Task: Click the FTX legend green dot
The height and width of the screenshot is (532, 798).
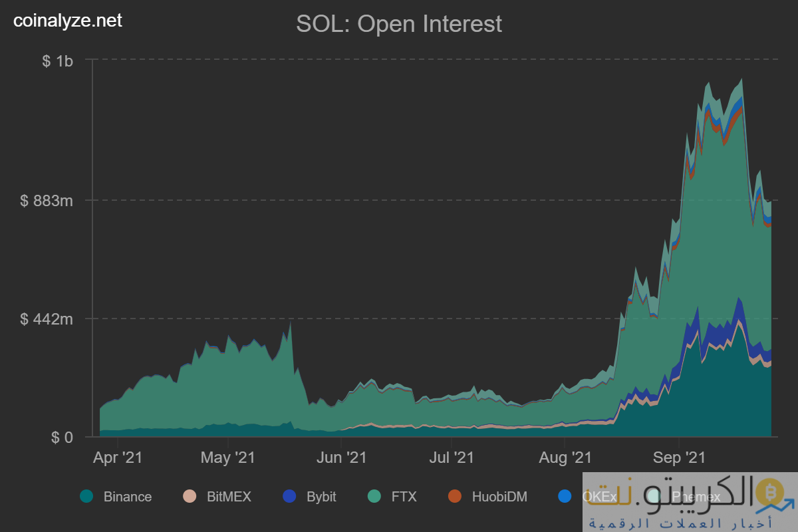Action: [374, 496]
